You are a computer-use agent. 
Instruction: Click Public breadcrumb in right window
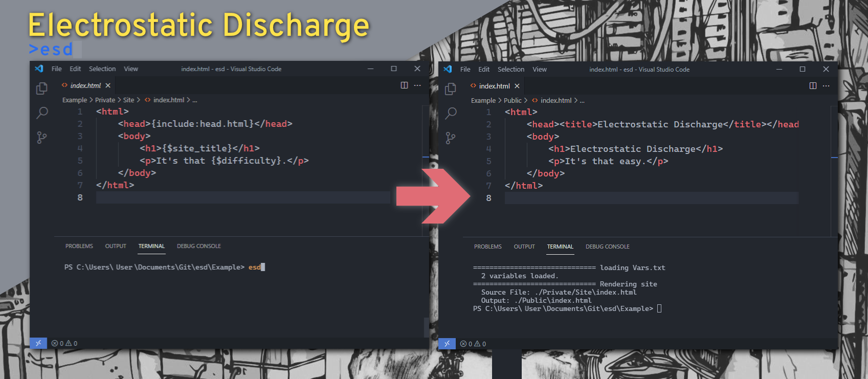[x=513, y=100]
